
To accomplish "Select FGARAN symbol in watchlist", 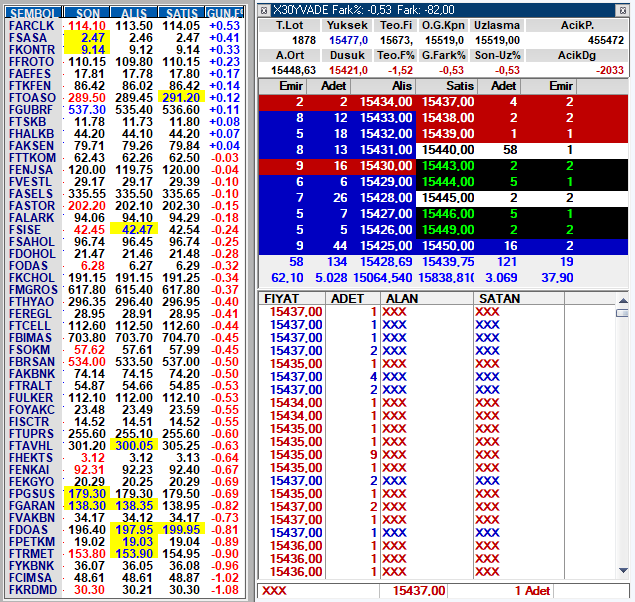I will 32,506.
